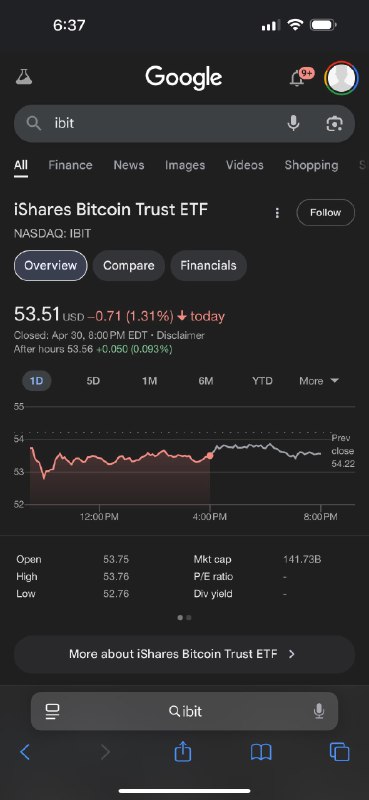369x800 pixels.
Task: Switch chart to YTD range
Action: click(262, 381)
